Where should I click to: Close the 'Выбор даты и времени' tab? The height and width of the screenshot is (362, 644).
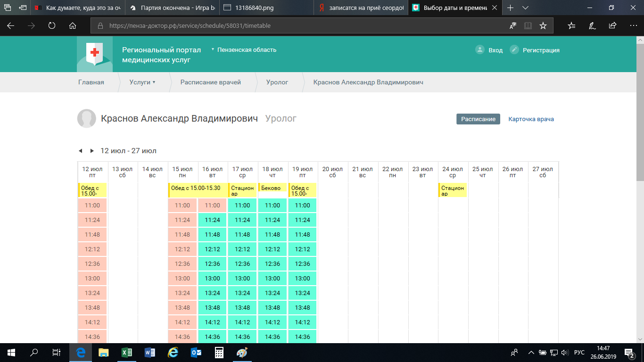pos(494,8)
